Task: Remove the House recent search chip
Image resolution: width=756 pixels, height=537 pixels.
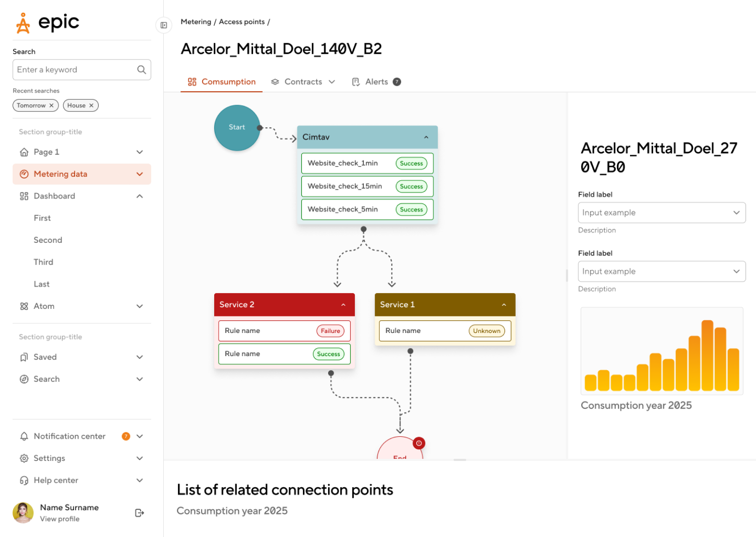Action: coord(91,105)
